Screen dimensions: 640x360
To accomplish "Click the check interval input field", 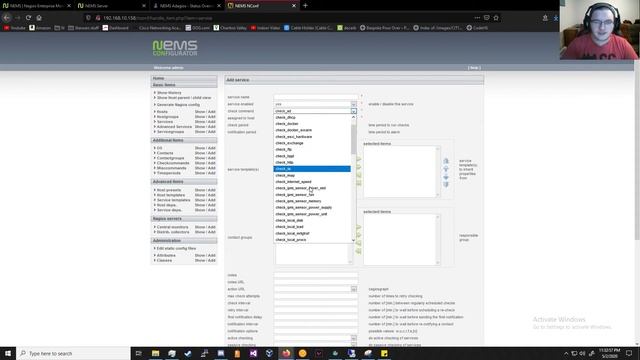I will [x=316, y=303].
